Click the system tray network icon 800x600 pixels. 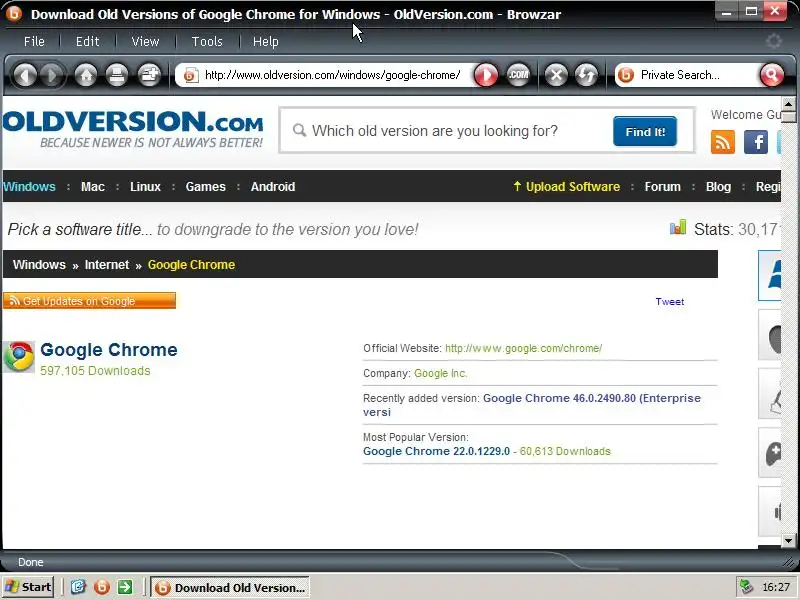point(746,587)
